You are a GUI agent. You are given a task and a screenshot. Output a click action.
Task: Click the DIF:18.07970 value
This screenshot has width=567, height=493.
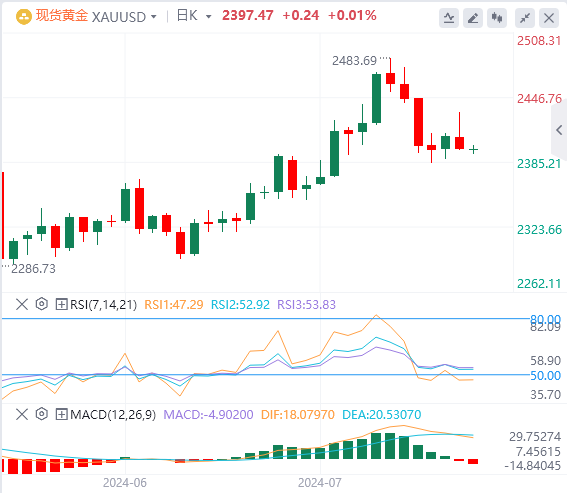click(x=298, y=415)
